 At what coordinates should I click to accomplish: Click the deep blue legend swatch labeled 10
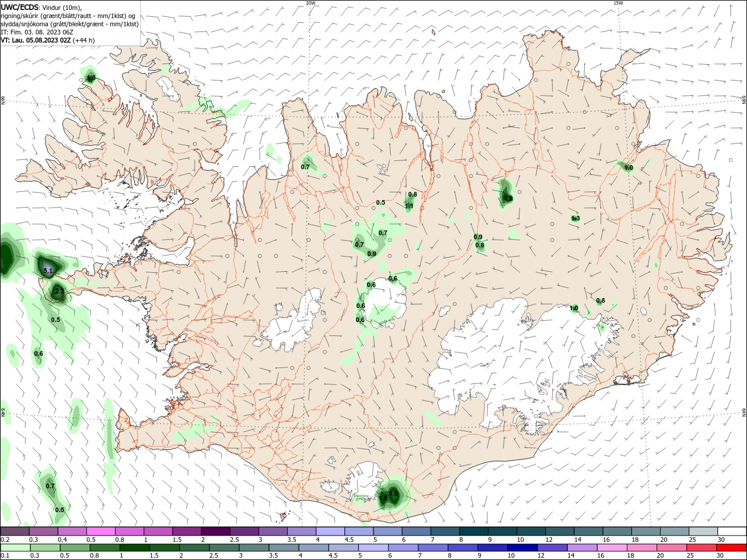(x=522, y=548)
